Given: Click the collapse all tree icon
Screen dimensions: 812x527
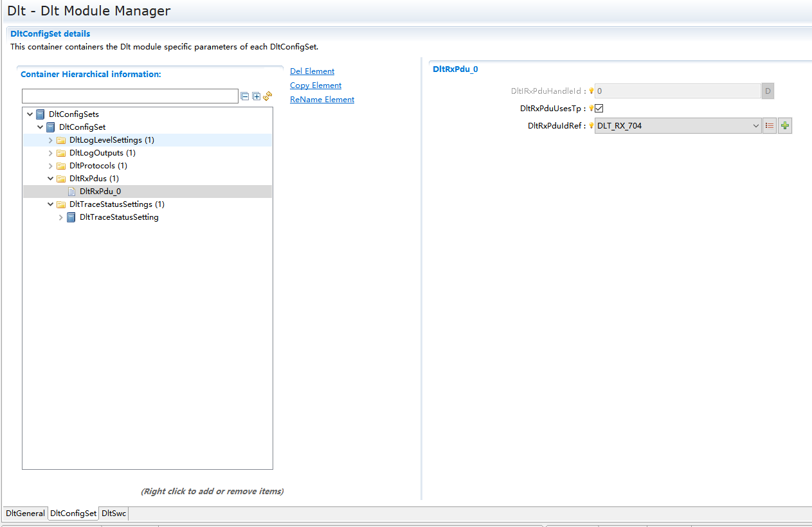Looking at the screenshot, I should click(x=245, y=96).
